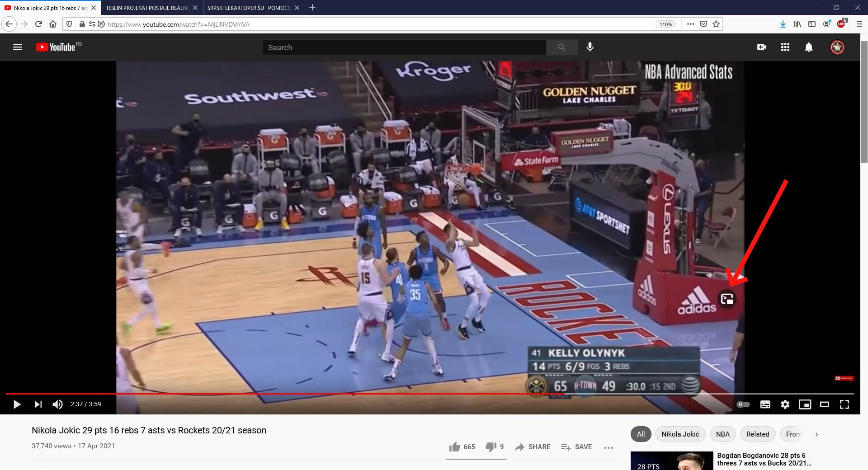Click the SHARE button
The height and width of the screenshot is (470, 868).
tap(533, 446)
